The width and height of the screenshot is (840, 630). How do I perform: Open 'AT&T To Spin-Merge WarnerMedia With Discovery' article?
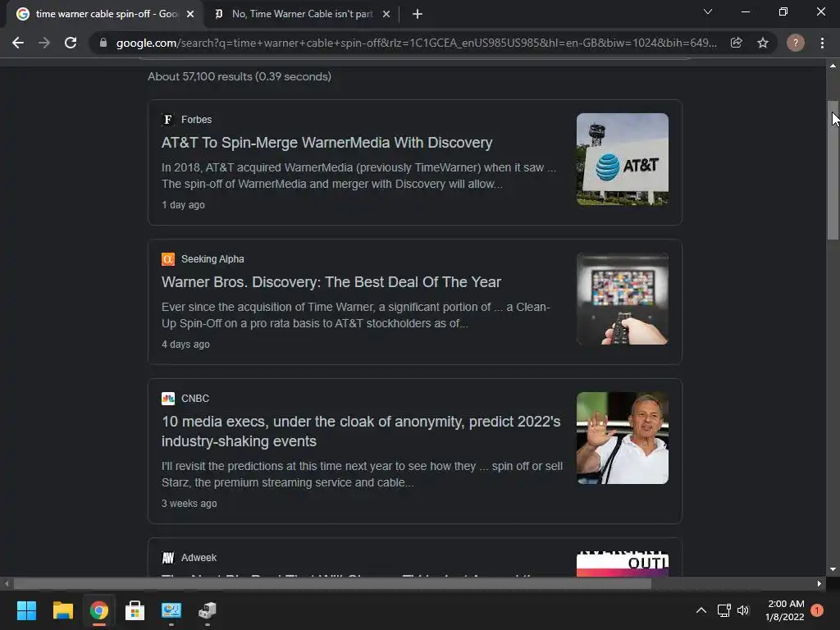pos(326,143)
